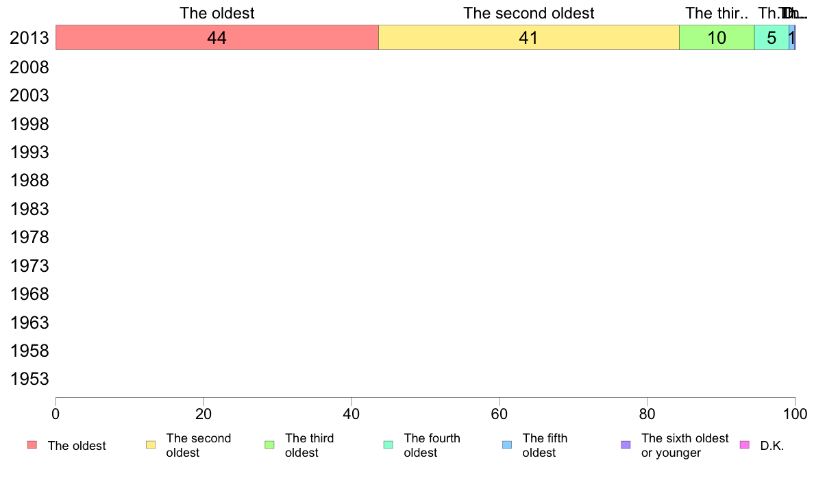
Task: Click the 1953 year label
Action: 29,379
